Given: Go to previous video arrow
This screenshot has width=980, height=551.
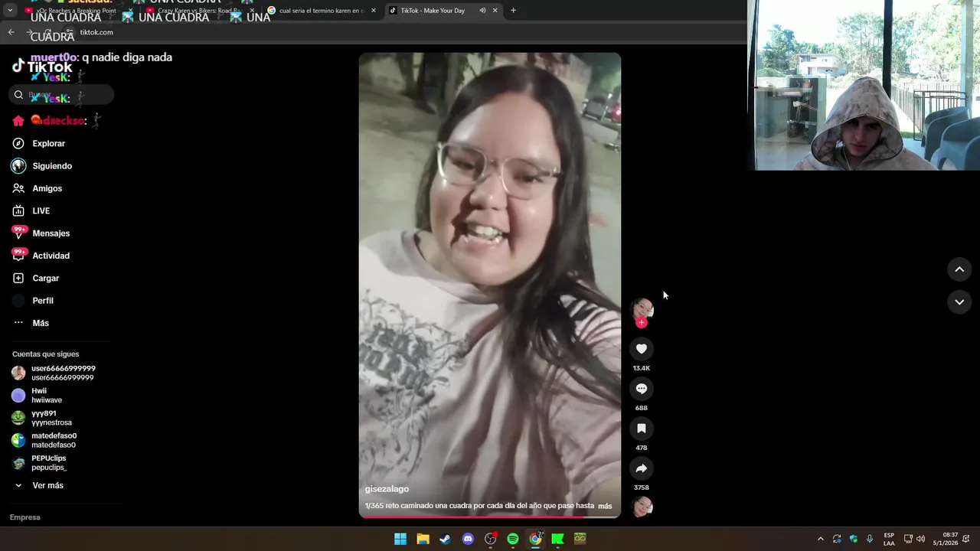Looking at the screenshot, I should (x=959, y=269).
